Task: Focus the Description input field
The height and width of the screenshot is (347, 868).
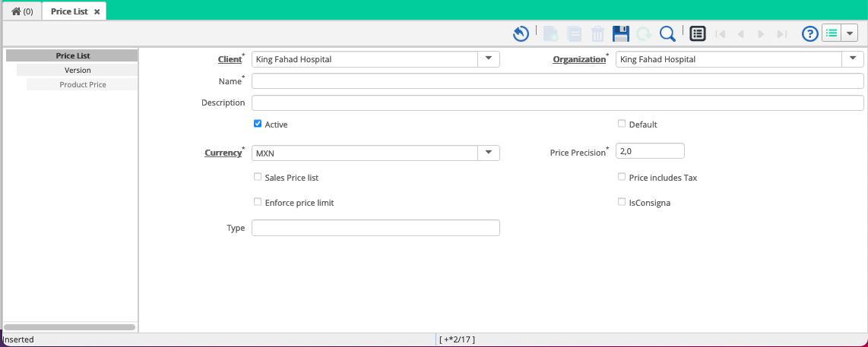Action: coord(557,103)
